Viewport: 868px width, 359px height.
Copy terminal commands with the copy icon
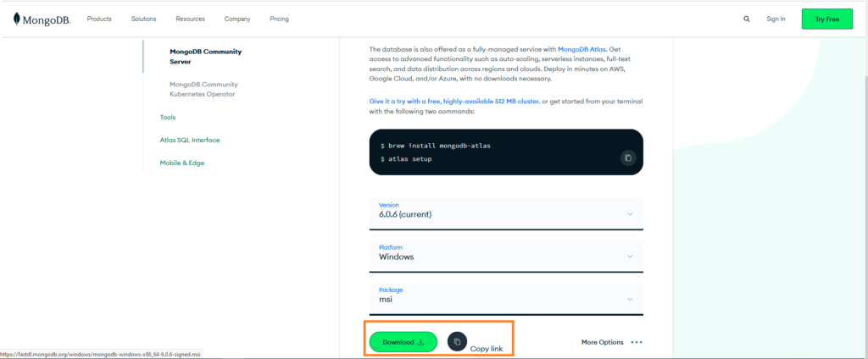click(628, 157)
